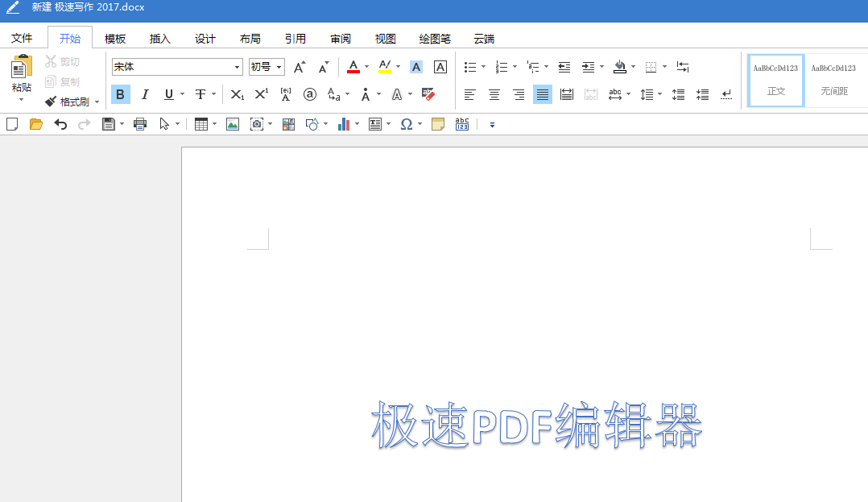
Task: Increase paragraph spacing icon
Action: point(678,95)
